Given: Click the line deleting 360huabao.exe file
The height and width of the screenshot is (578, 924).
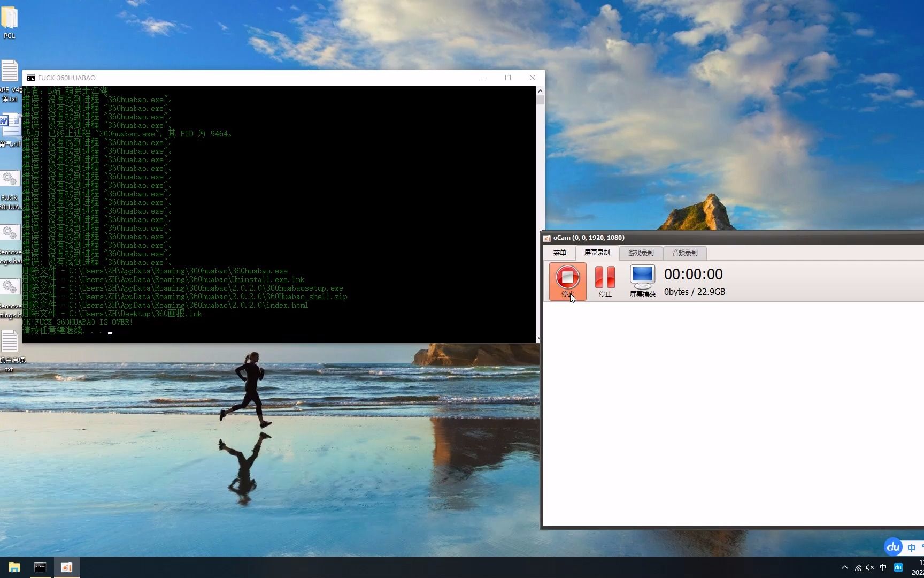Looking at the screenshot, I should pos(155,271).
